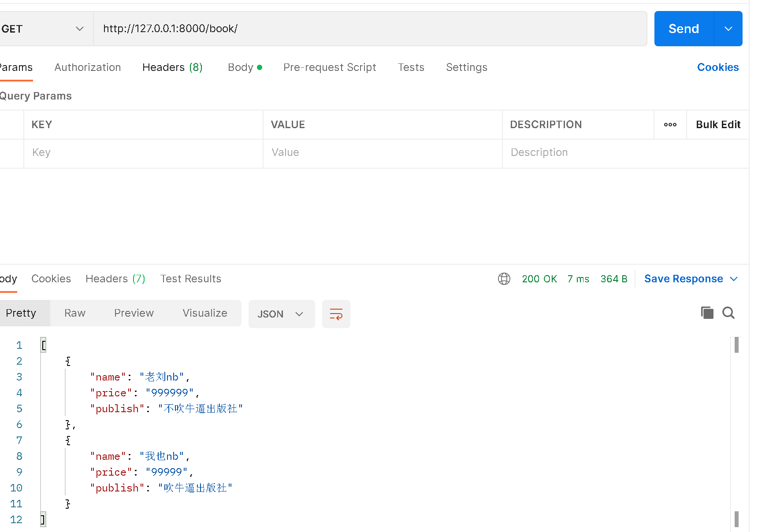Click the "吹牛逼出版社" publish value
The width and height of the screenshot is (758, 532).
coord(195,488)
